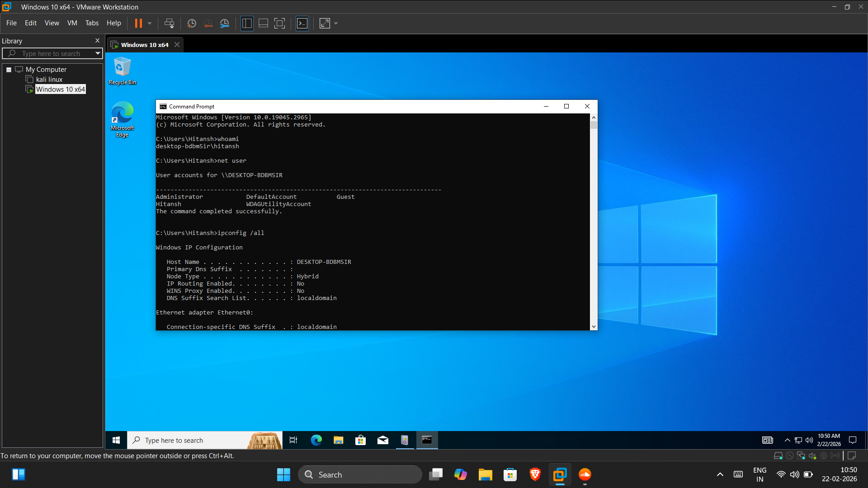Open News and interests in guest taskbar

coord(768,440)
